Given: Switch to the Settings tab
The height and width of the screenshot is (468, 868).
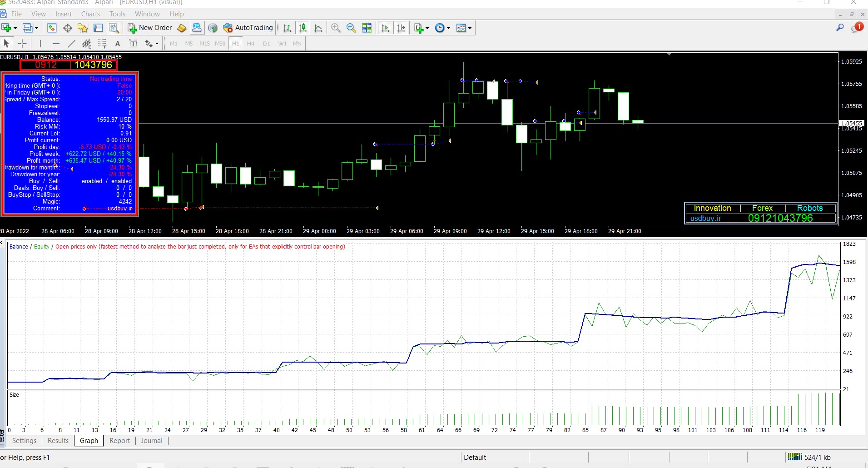Looking at the screenshot, I should point(24,441).
